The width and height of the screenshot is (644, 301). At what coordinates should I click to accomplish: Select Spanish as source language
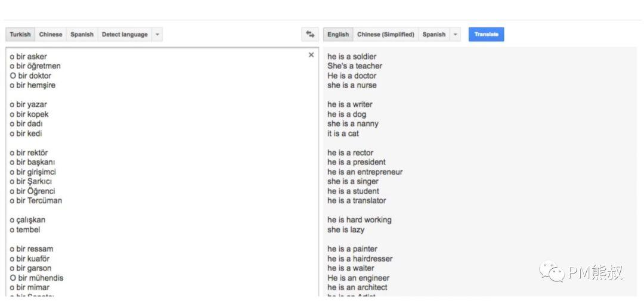[x=82, y=35]
